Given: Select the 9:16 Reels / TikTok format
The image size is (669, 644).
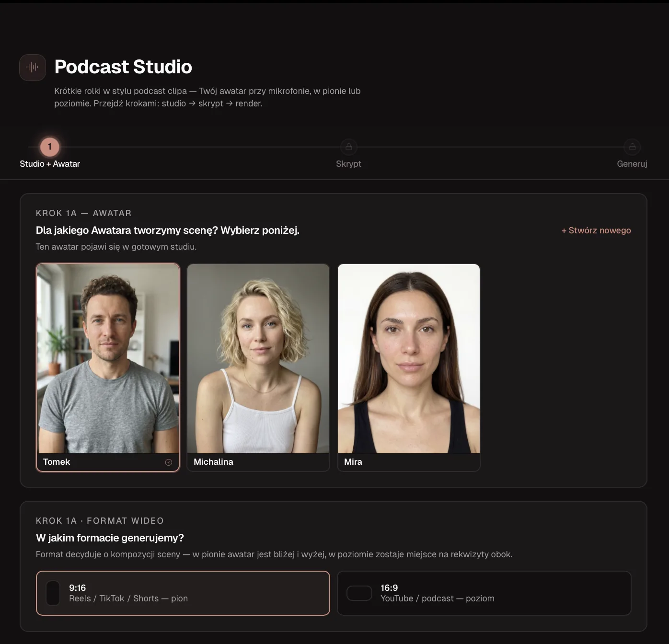Looking at the screenshot, I should pos(183,593).
